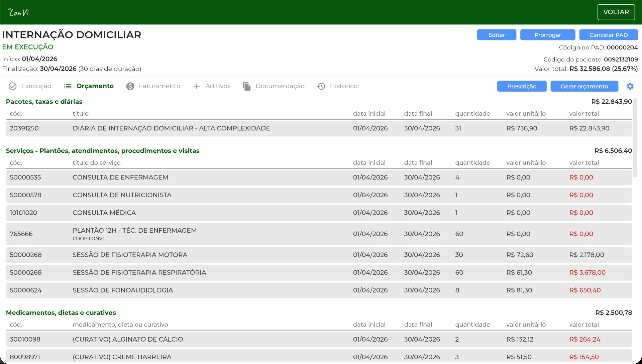Image resolution: width=642 pixels, height=364 pixels.
Task: Select SESSÃO DE FONOAUDIOLOGIA row
Action: pos(319,290)
